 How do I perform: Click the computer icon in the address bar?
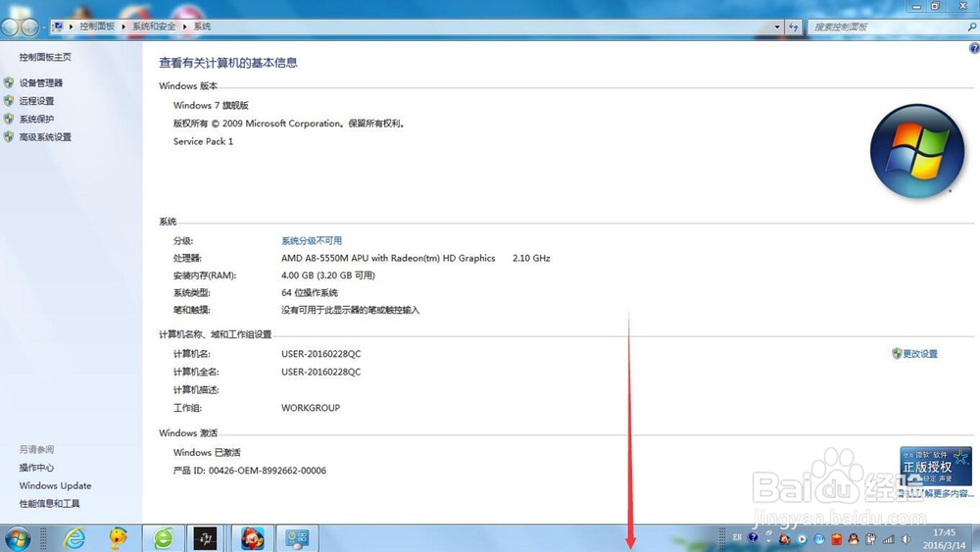point(58,26)
